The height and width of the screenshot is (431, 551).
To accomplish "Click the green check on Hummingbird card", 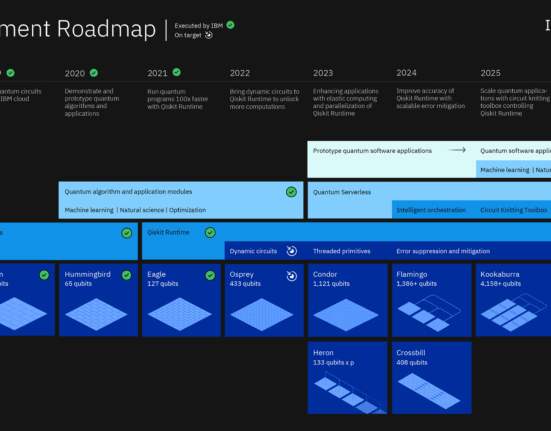I will coord(127,275).
